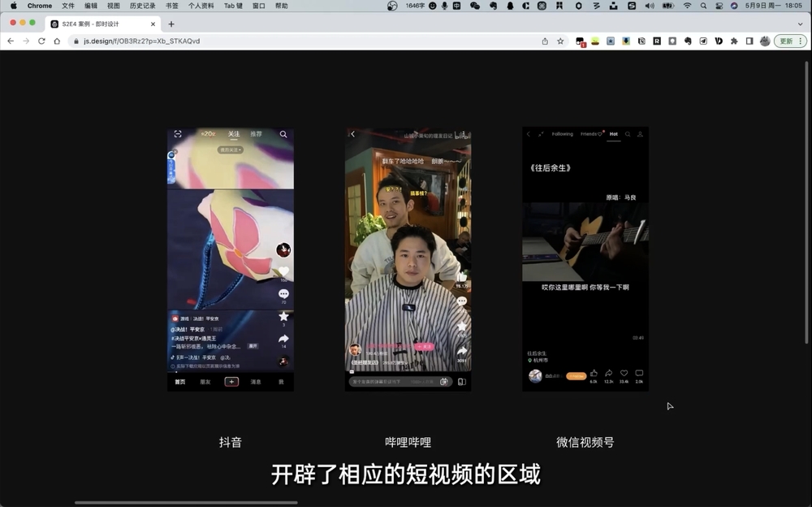Toggle Chrome's side panel icon
This screenshot has width=812, height=507.
[749, 41]
